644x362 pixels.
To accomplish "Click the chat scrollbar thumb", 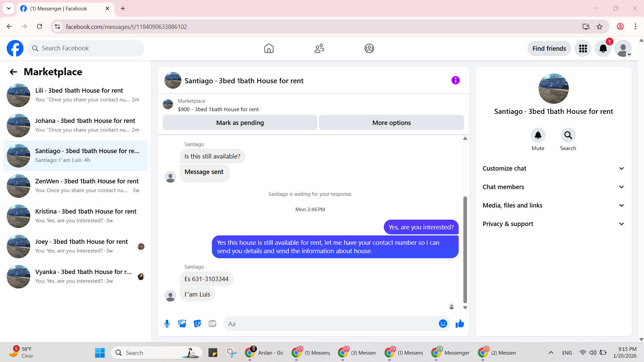I will 465,250.
